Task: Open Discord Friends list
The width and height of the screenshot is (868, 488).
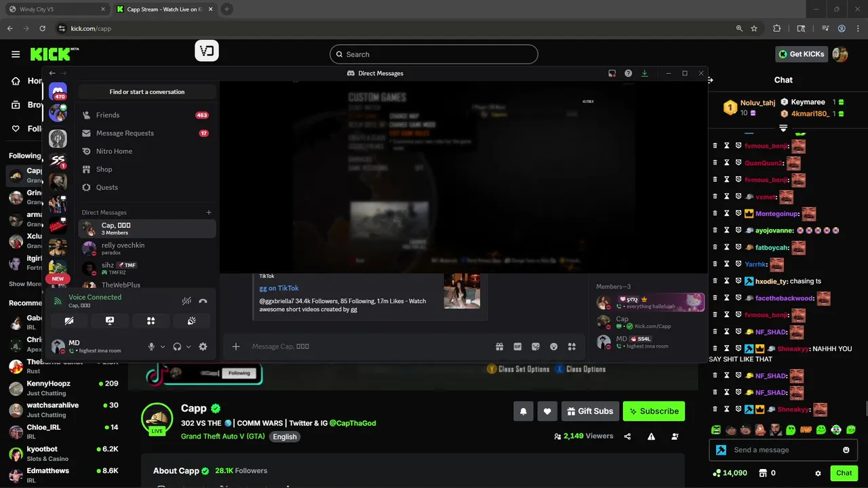Action: click(x=146, y=115)
